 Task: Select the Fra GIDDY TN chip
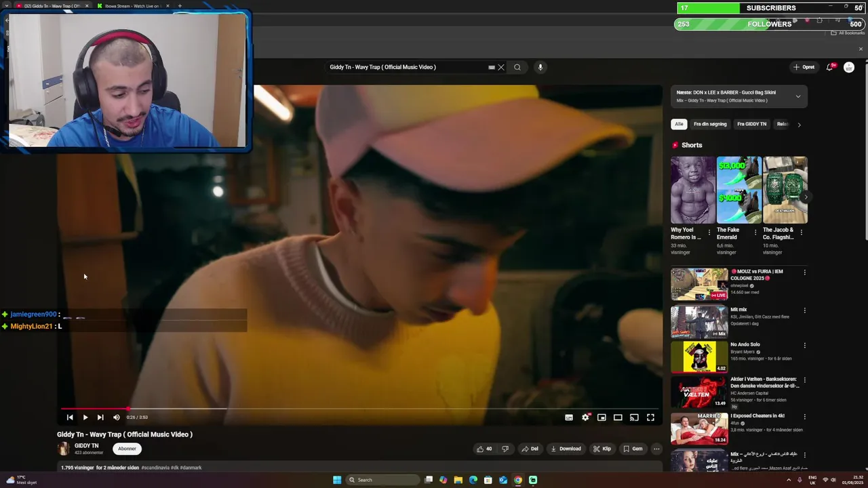751,124
